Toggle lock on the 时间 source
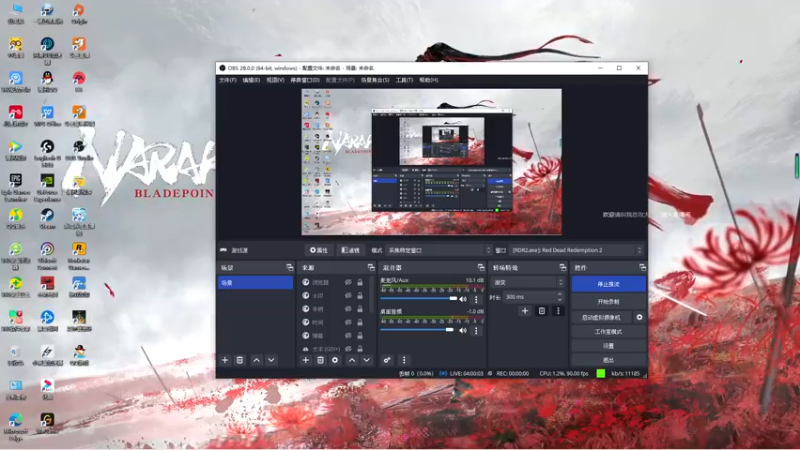800x450 pixels. [x=360, y=322]
